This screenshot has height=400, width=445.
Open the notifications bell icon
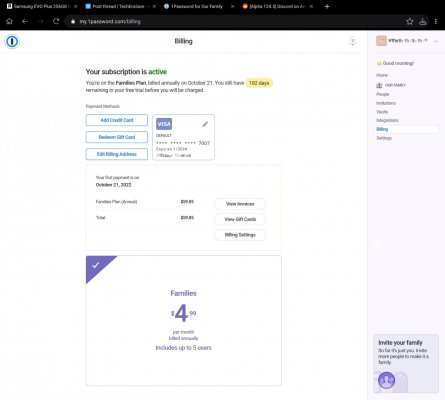(x=352, y=41)
